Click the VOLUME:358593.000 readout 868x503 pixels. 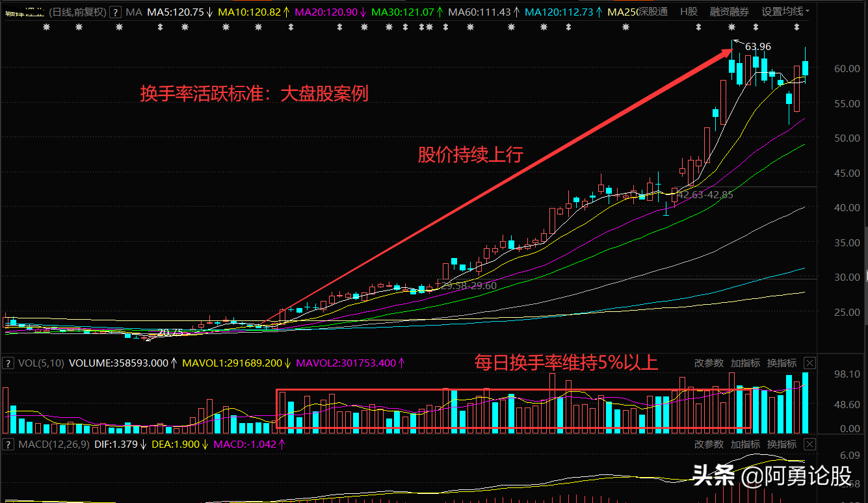pyautogui.click(x=118, y=363)
